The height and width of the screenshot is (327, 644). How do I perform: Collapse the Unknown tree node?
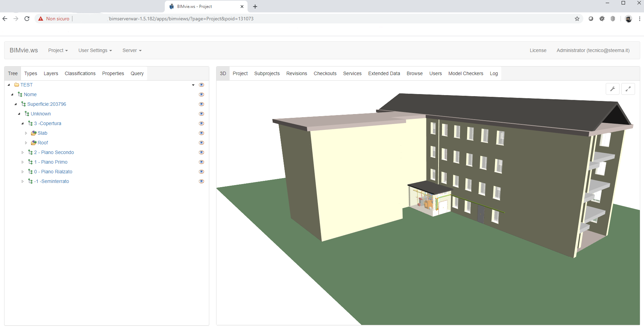19,113
